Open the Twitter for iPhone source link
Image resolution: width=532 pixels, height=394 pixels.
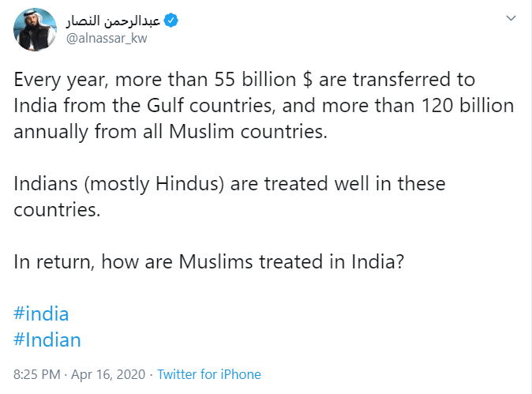(208, 374)
